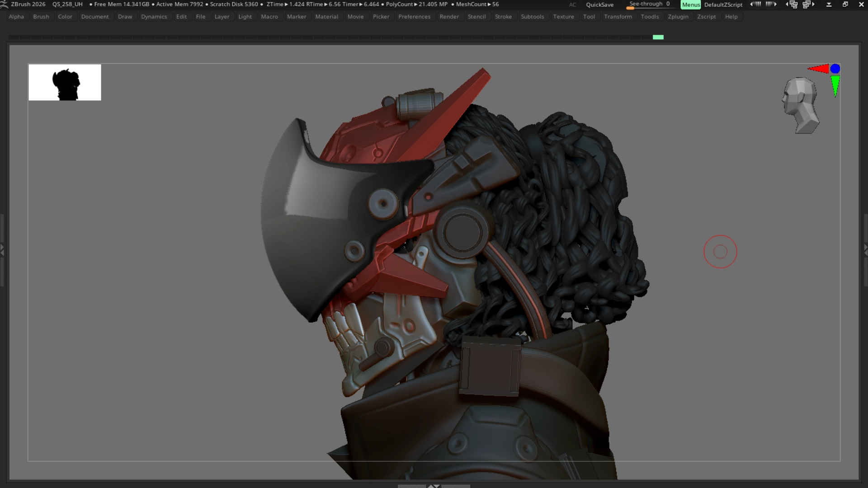Viewport: 868px width, 488px height.
Task: Expand the right tray divider arrows
Action: (865, 249)
